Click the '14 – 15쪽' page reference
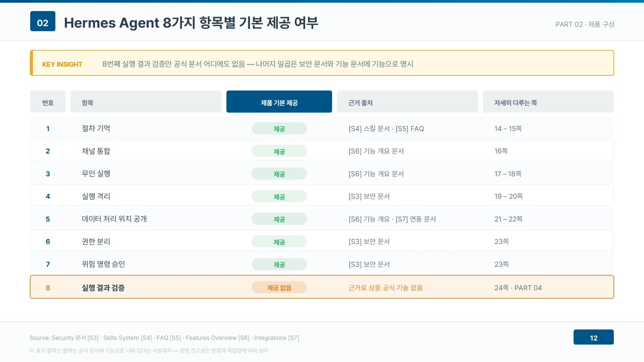Screen dimensions: 644x362 point(508,129)
